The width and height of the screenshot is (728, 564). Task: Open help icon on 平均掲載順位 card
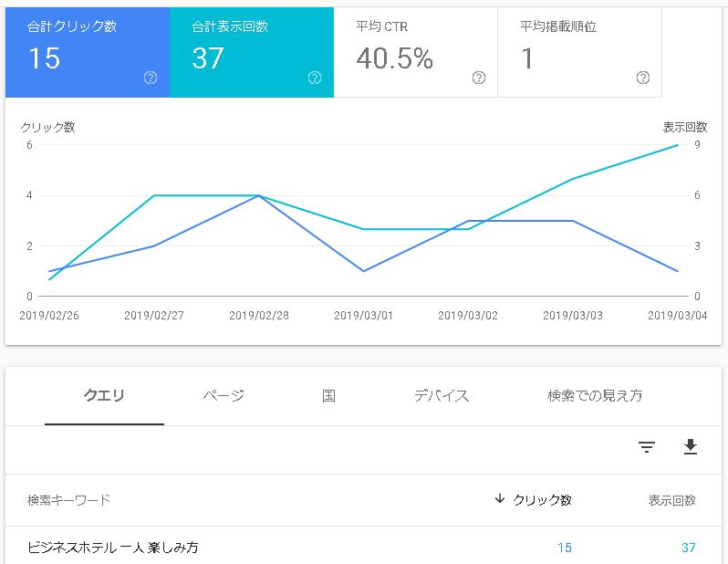[x=643, y=78]
